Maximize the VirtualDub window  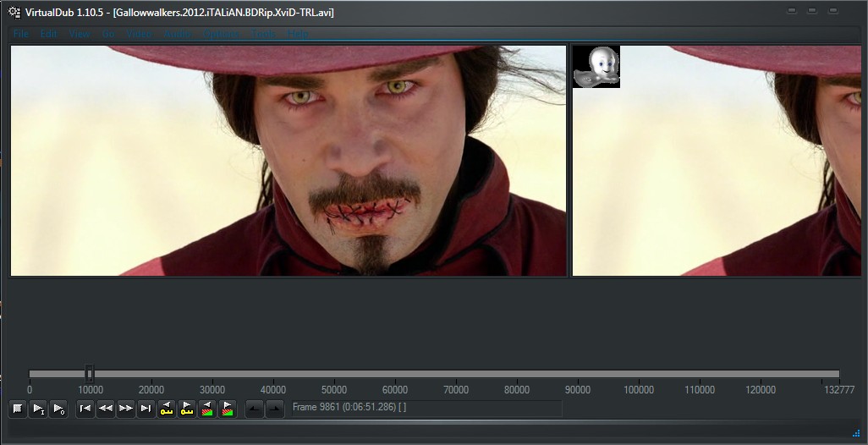tap(812, 10)
